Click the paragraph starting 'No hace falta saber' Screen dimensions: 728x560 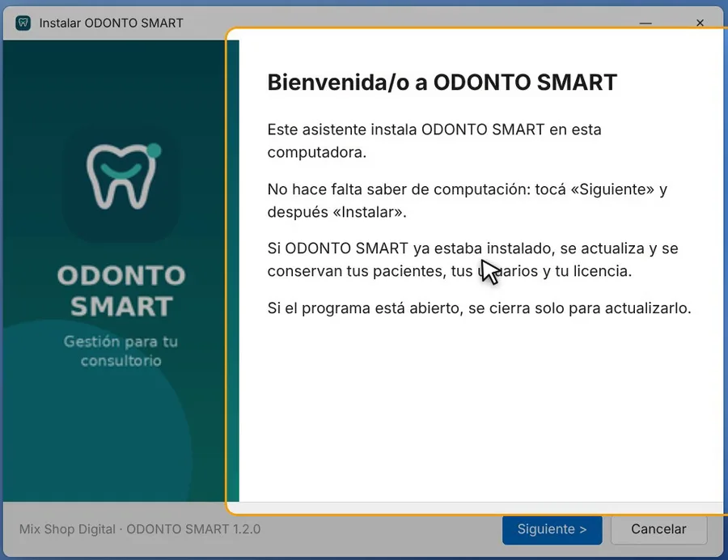pyautogui.click(x=467, y=201)
